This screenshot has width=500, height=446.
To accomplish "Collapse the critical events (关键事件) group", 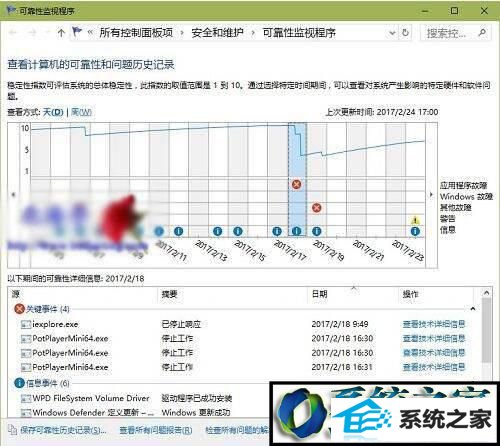I will [473, 309].
